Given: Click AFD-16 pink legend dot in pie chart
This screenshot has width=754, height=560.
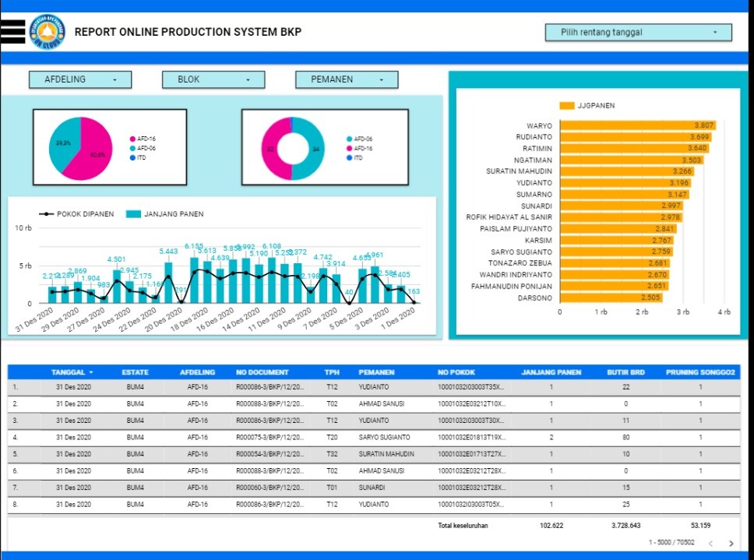Looking at the screenshot, I should [x=133, y=139].
